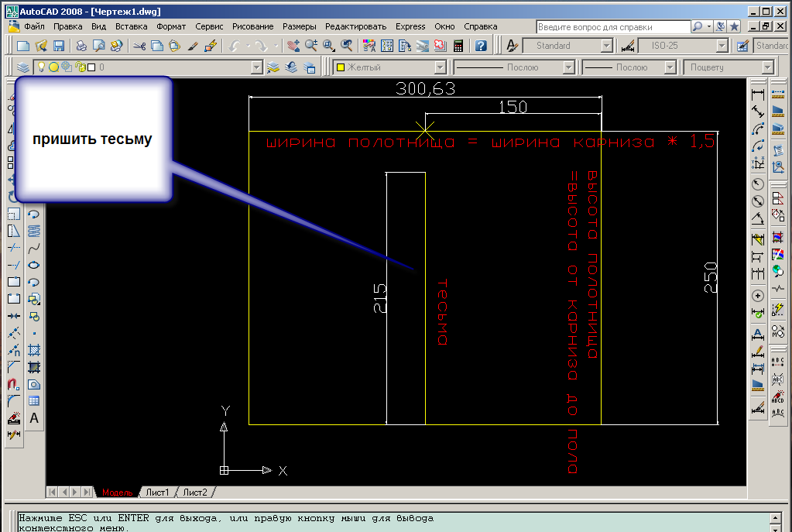The image size is (792, 532).
Task: Activate the Pan realtime hand tool
Action: 292,46
